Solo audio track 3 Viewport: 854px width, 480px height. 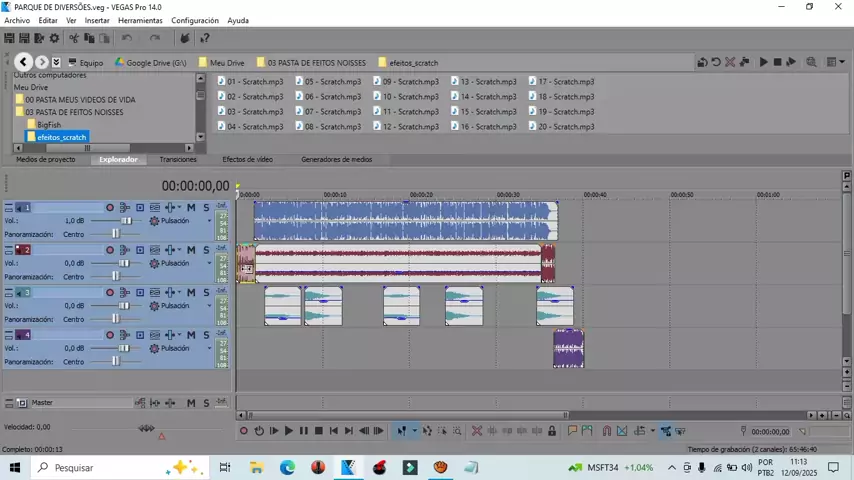click(x=206, y=293)
